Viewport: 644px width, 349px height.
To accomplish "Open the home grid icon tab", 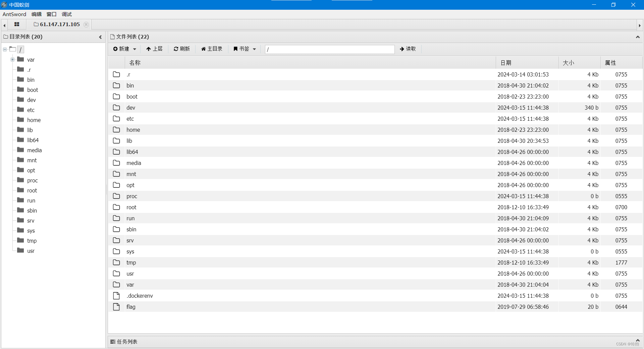I will 17,24.
